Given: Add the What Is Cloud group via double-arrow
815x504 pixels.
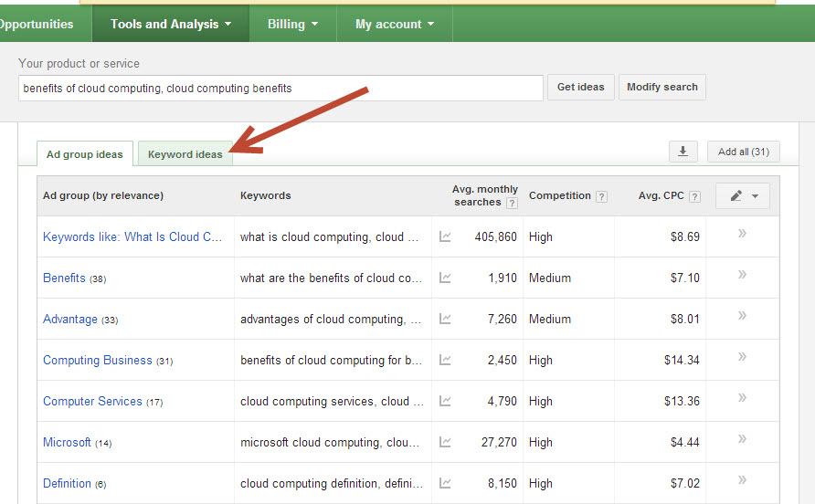Looking at the screenshot, I should [x=742, y=234].
